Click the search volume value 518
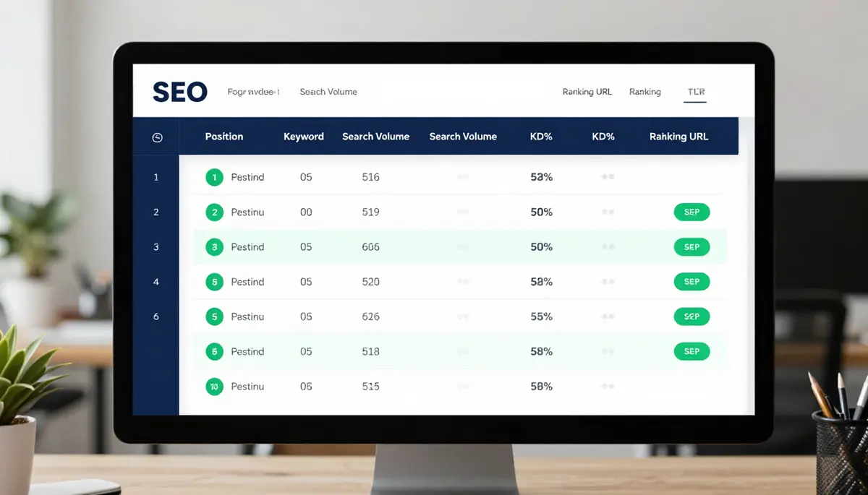Image resolution: width=868 pixels, height=495 pixels. coord(370,351)
